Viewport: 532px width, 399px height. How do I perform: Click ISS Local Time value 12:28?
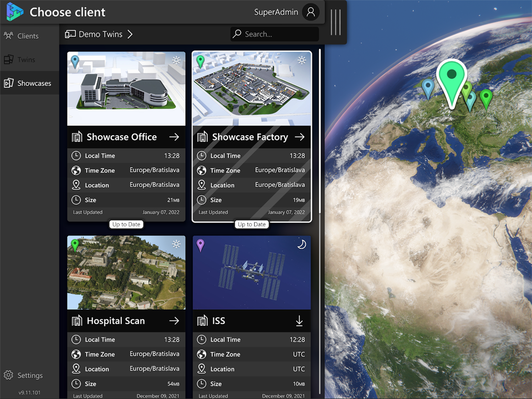(297, 339)
